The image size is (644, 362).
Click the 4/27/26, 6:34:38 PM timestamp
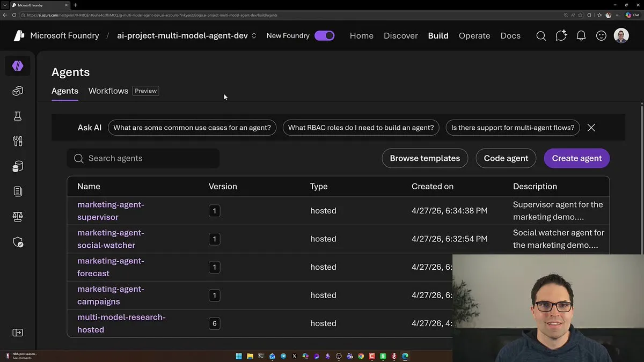click(450, 211)
